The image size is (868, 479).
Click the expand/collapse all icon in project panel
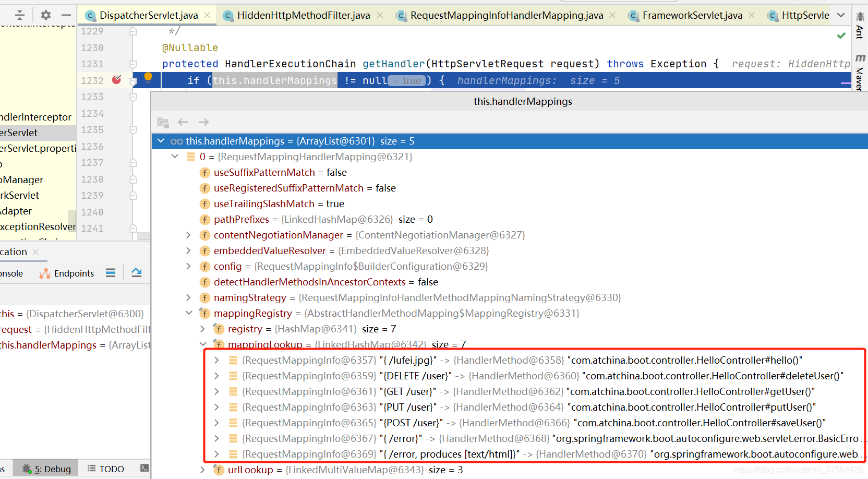tap(20, 15)
